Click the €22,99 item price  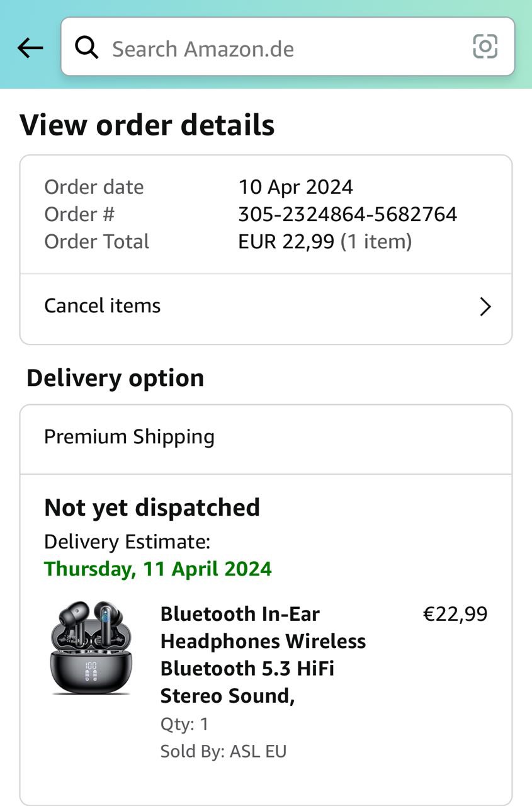(455, 614)
